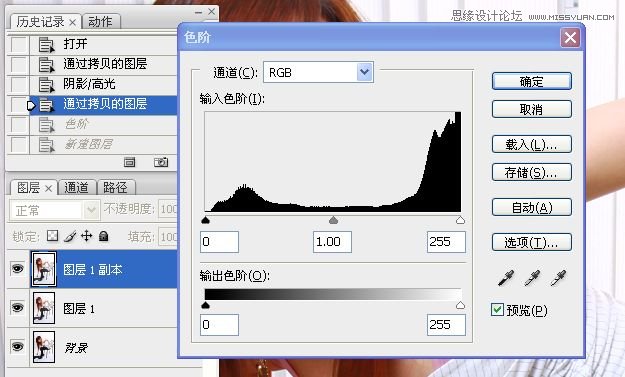Close the 色阶 dialog
The image size is (625, 377).
coord(570,38)
